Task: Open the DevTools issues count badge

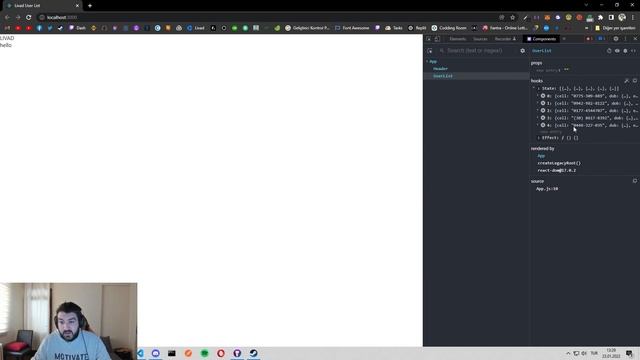Action: [602, 39]
